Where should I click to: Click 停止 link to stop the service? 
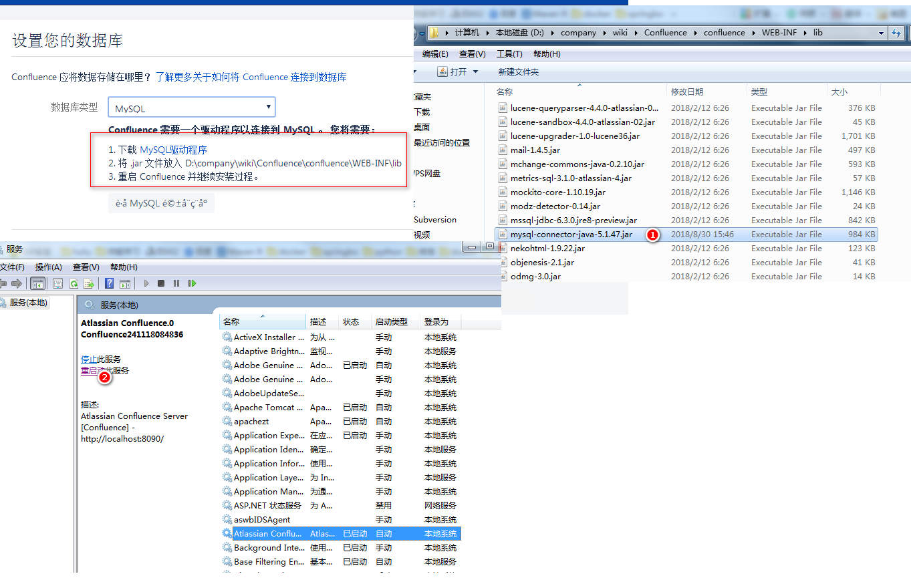89,359
